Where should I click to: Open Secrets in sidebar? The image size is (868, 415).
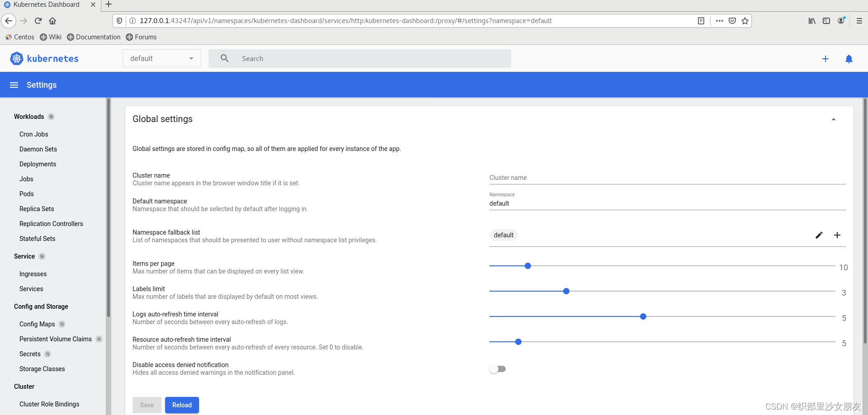click(x=30, y=354)
